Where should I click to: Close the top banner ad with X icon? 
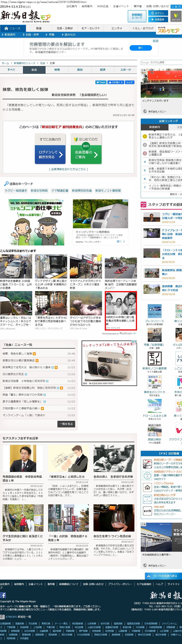coord(157,41)
